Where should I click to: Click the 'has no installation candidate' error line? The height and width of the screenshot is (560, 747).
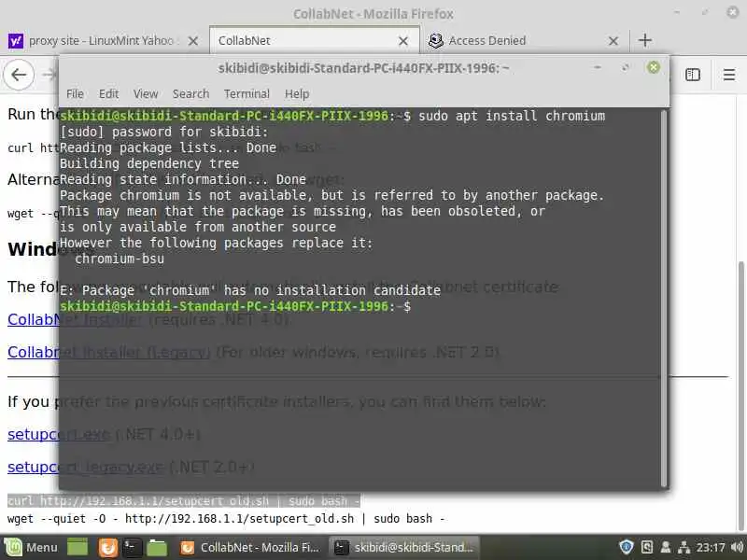(250, 290)
